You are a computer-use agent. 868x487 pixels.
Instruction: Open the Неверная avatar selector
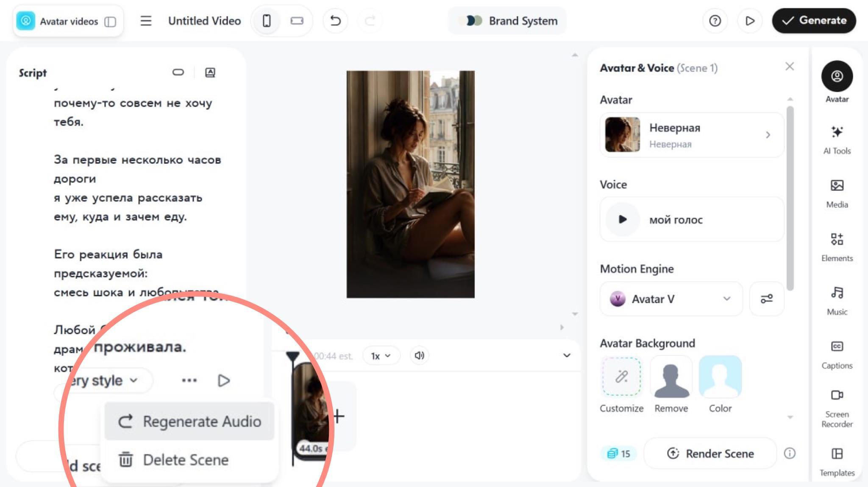[x=692, y=135]
